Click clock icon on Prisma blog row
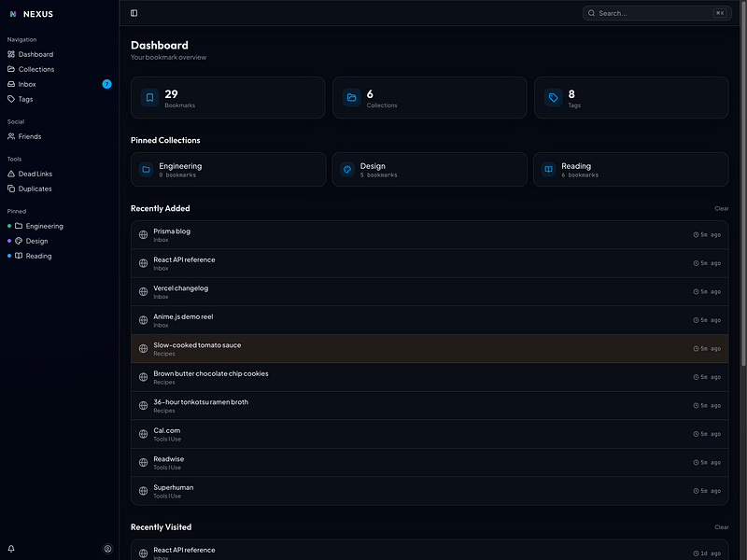This screenshot has width=747, height=560. pos(696,235)
